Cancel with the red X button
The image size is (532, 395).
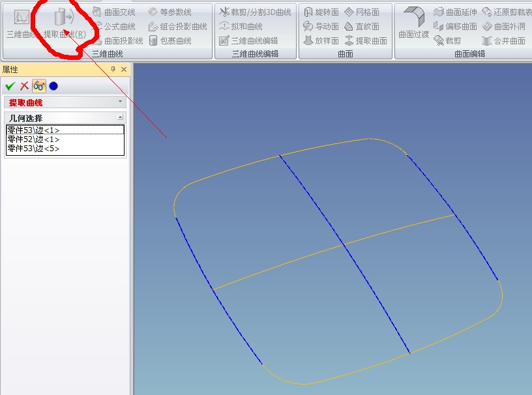tap(24, 86)
